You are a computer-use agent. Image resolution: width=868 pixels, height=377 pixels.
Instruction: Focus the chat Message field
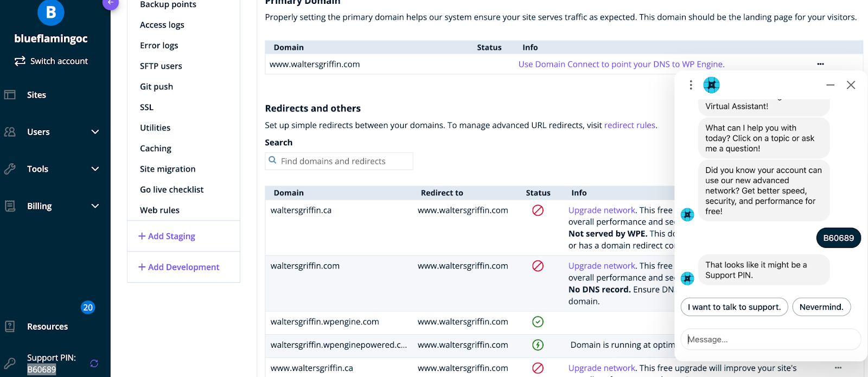pyautogui.click(x=770, y=339)
